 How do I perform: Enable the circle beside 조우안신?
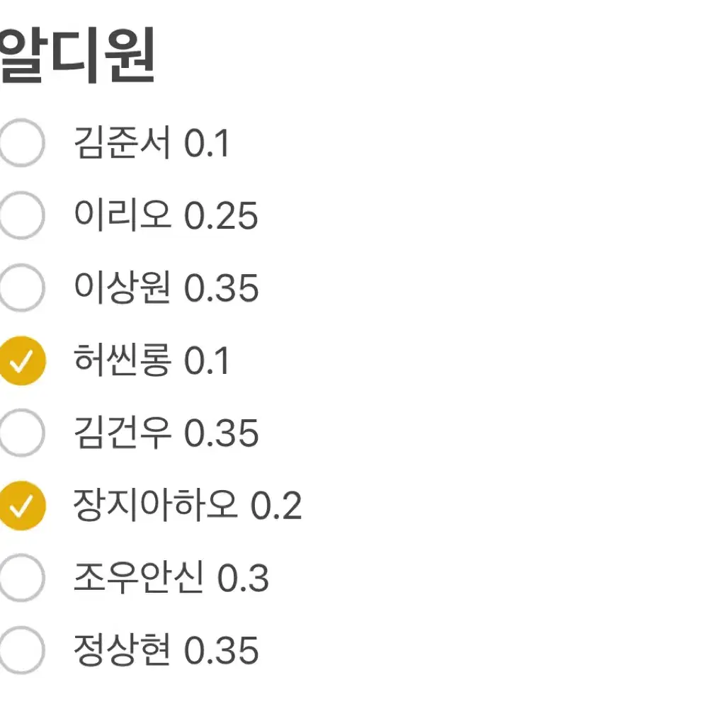pos(21,579)
